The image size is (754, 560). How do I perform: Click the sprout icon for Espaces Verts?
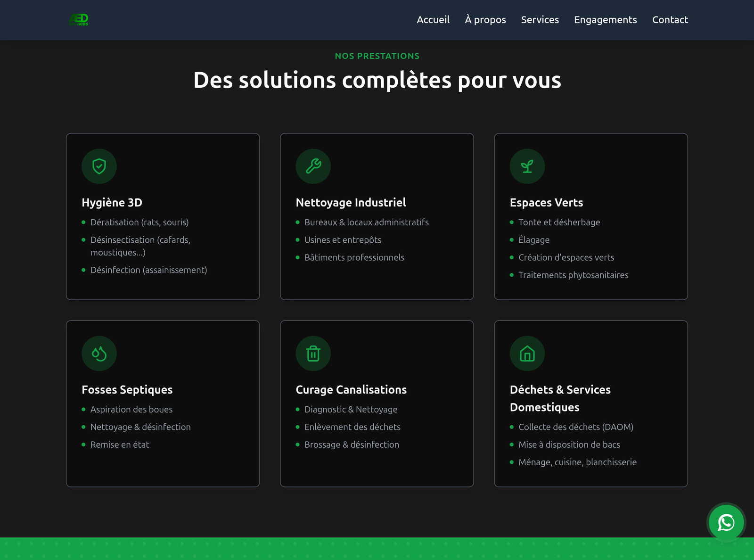pyautogui.click(x=527, y=166)
